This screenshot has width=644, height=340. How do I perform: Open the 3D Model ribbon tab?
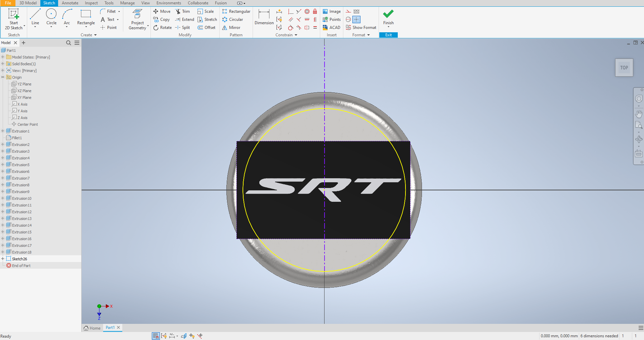point(28,3)
